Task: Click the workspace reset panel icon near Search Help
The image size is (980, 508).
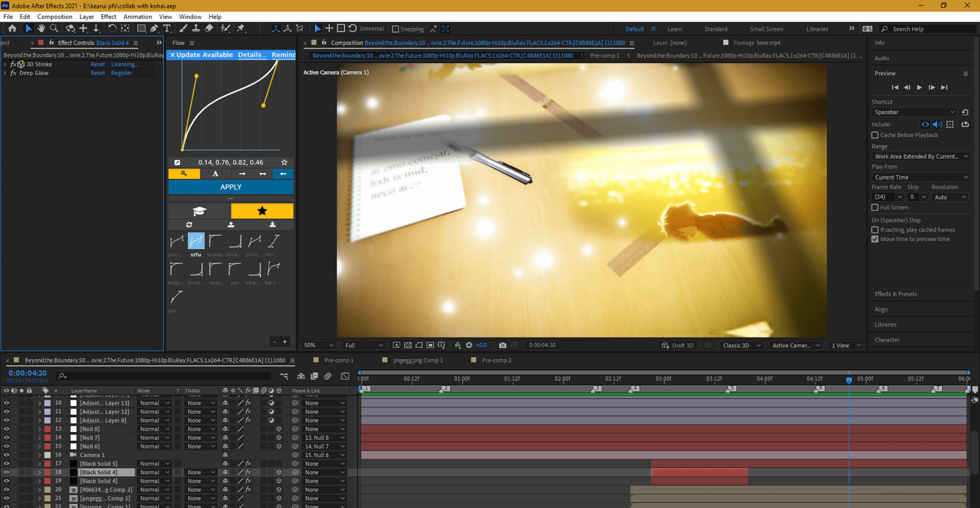Action: [x=867, y=29]
